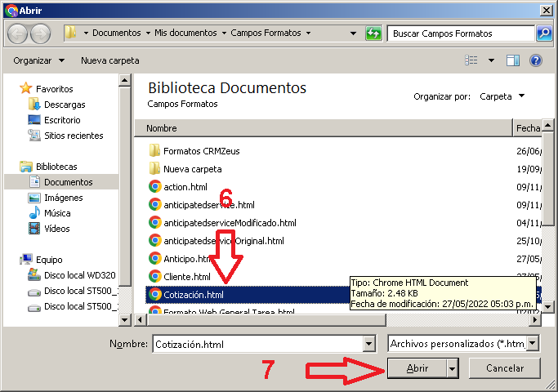This screenshot has height=392, width=558.
Task: Toggle the preview pane icon
Action: point(513,60)
